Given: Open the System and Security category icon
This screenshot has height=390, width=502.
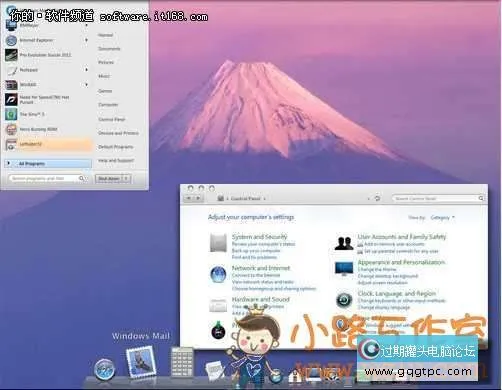Looking at the screenshot, I should click(218, 243).
